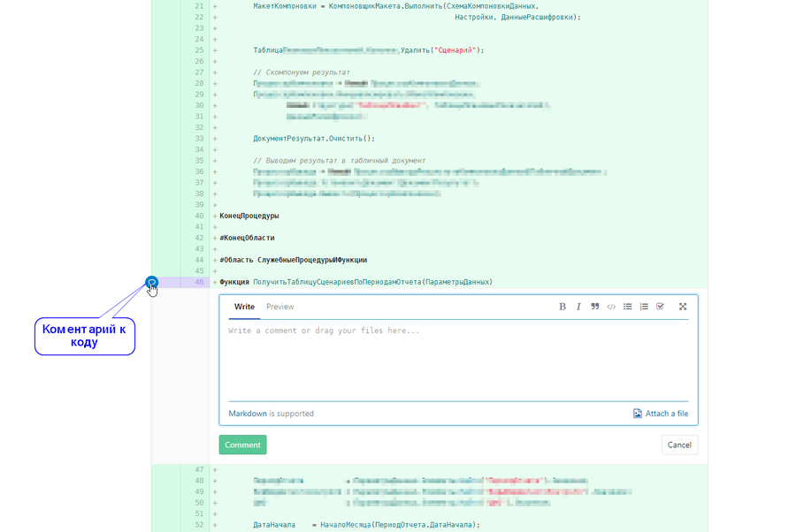Viewport: 796px width, 532px height.
Task: Insert a quote block in comment
Action: coord(594,307)
